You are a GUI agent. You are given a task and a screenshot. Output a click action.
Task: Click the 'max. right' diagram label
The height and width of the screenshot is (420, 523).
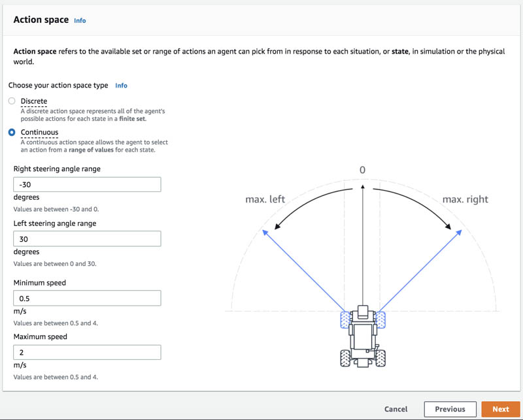coord(465,199)
